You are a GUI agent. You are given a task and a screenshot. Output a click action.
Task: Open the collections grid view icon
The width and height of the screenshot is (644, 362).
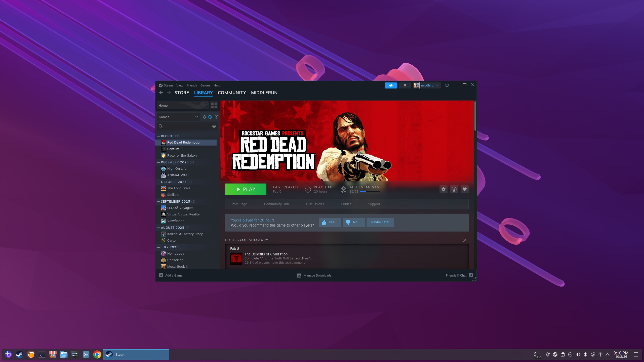point(214,105)
